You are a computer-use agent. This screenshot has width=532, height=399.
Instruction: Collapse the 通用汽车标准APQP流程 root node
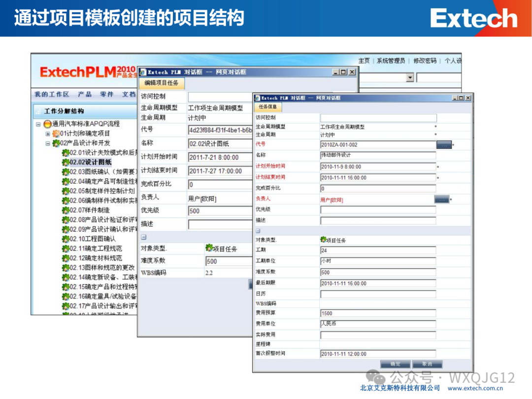coord(38,124)
